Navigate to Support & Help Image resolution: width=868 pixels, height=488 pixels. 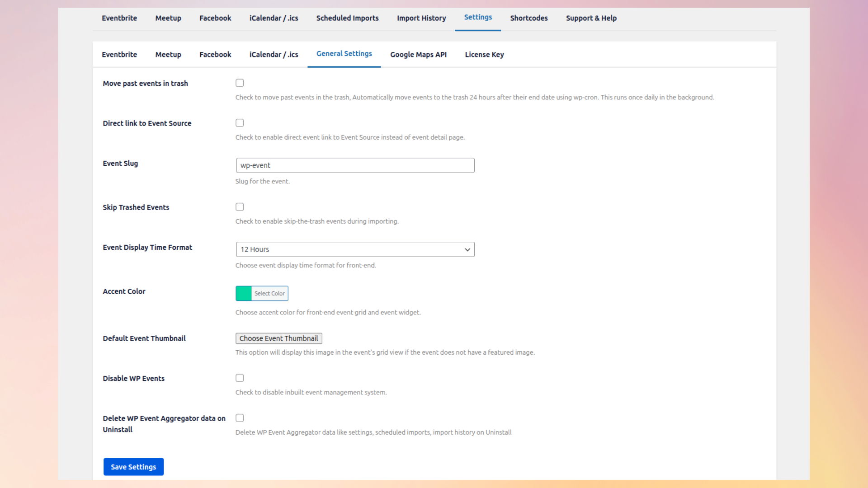point(591,18)
